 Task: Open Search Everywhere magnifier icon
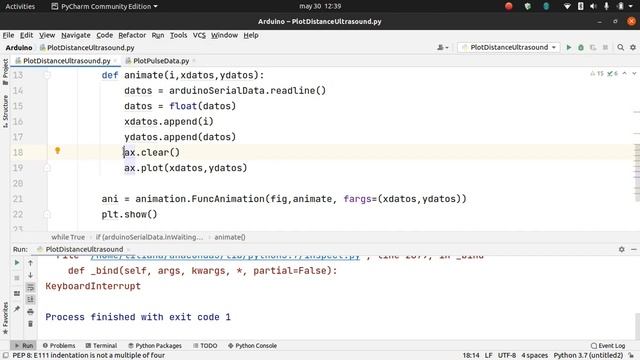click(620, 47)
